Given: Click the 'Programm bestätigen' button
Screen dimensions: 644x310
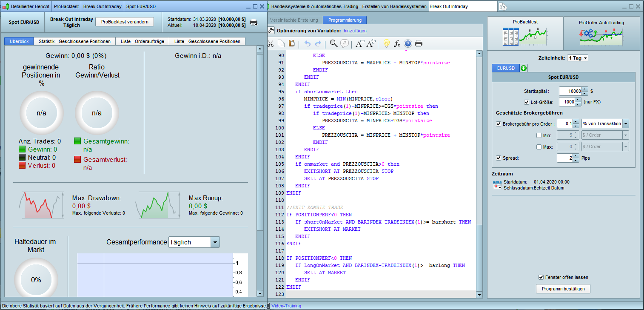Looking at the screenshot, I should pos(563,289).
